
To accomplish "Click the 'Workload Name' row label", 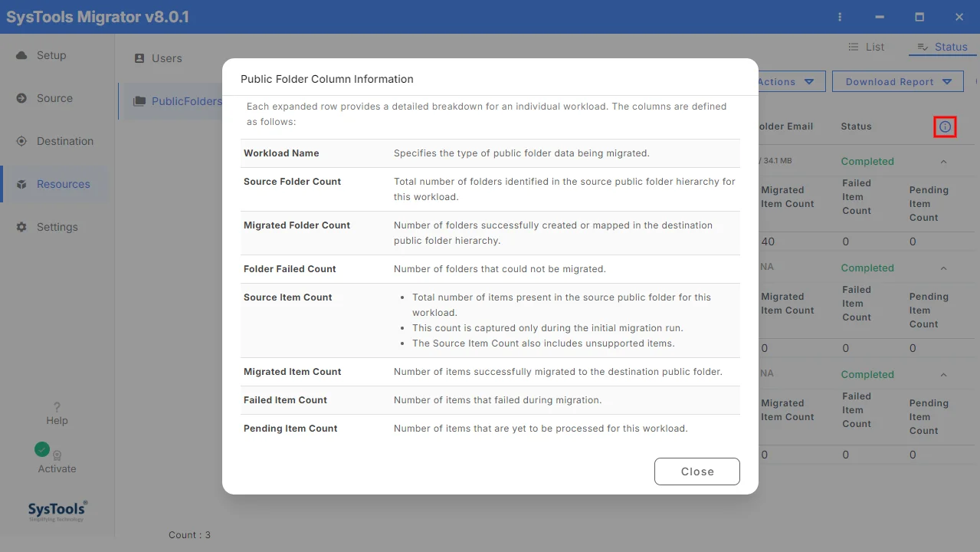I will [281, 153].
